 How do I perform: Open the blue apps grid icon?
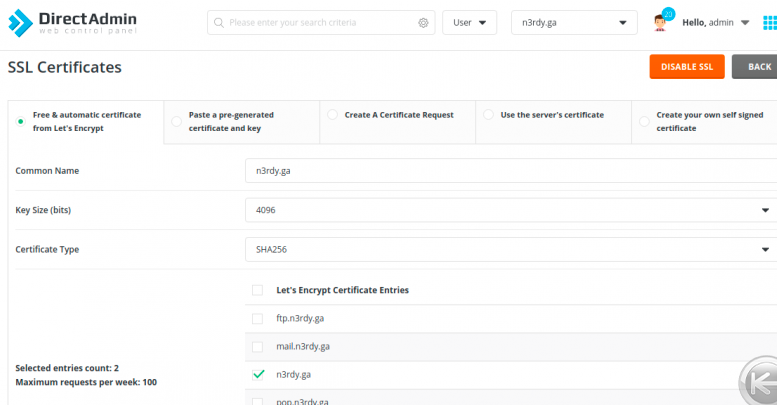[x=770, y=23]
